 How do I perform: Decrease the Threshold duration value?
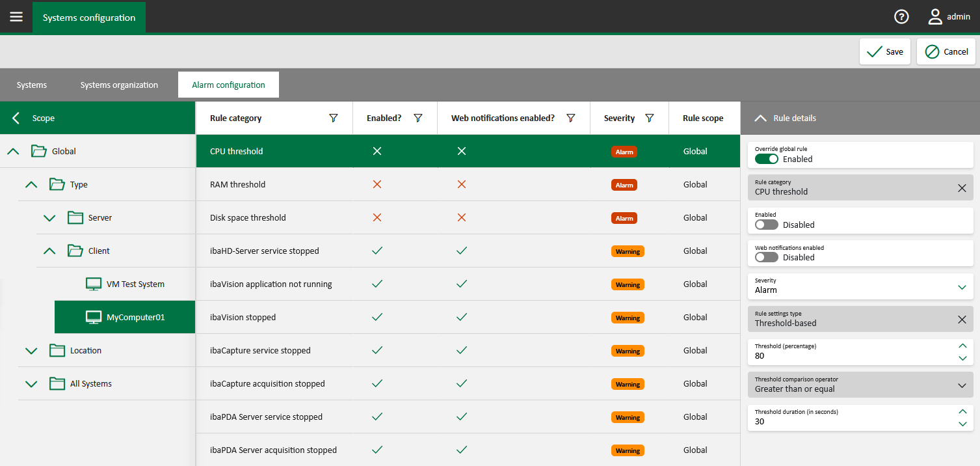(x=962, y=424)
